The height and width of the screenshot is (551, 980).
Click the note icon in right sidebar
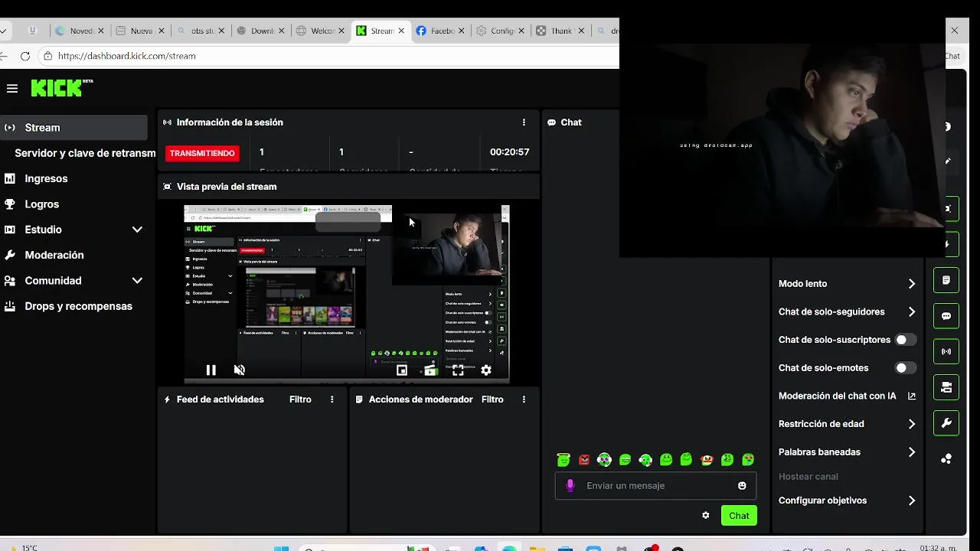pyautogui.click(x=946, y=281)
